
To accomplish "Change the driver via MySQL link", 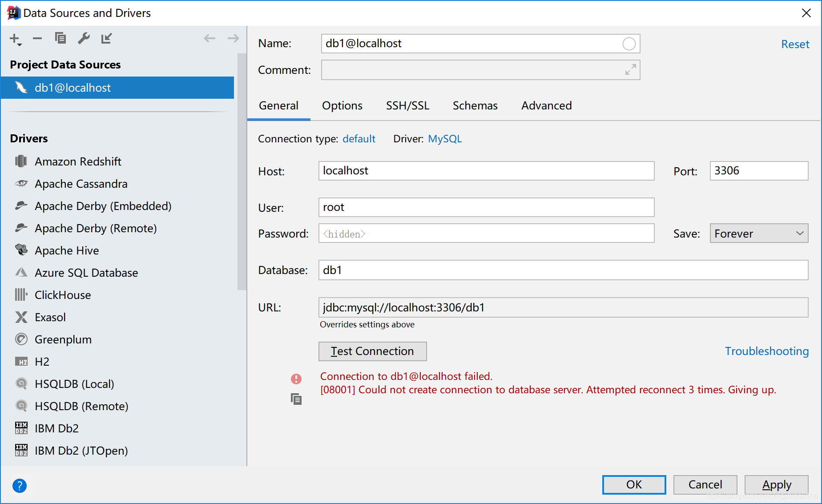I will pos(445,139).
